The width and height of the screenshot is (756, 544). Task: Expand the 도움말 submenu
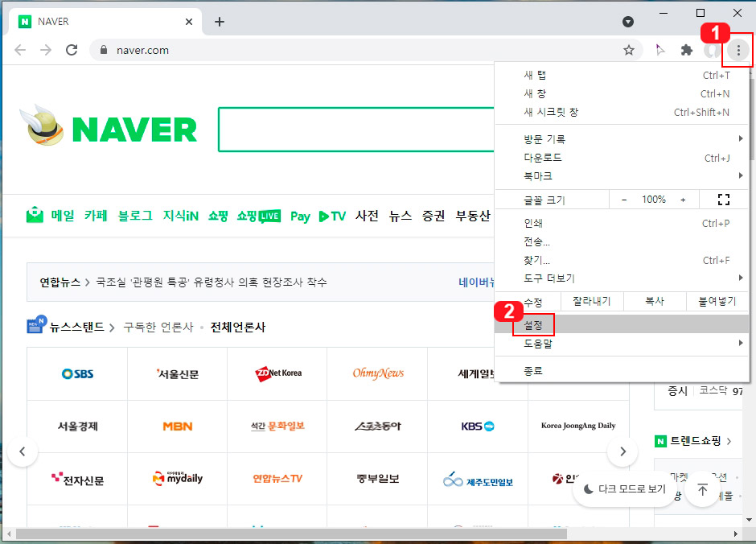(x=622, y=344)
